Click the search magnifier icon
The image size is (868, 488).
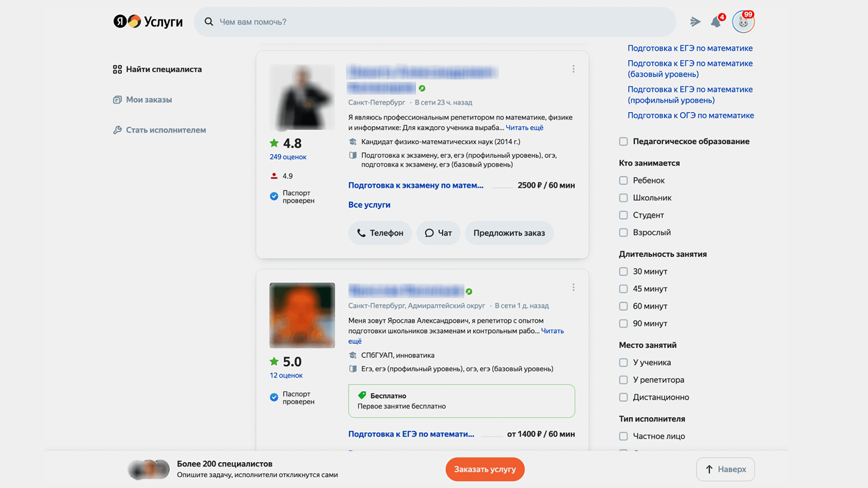click(x=209, y=22)
